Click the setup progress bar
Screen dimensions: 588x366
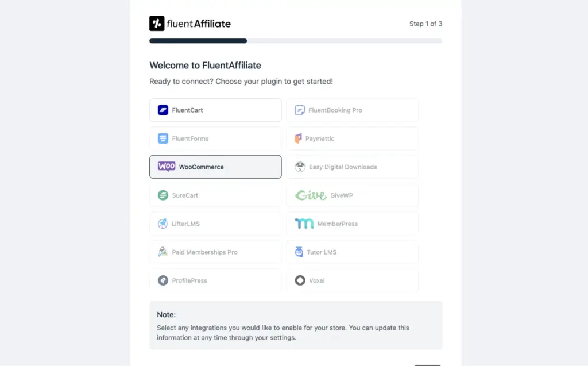tap(296, 40)
